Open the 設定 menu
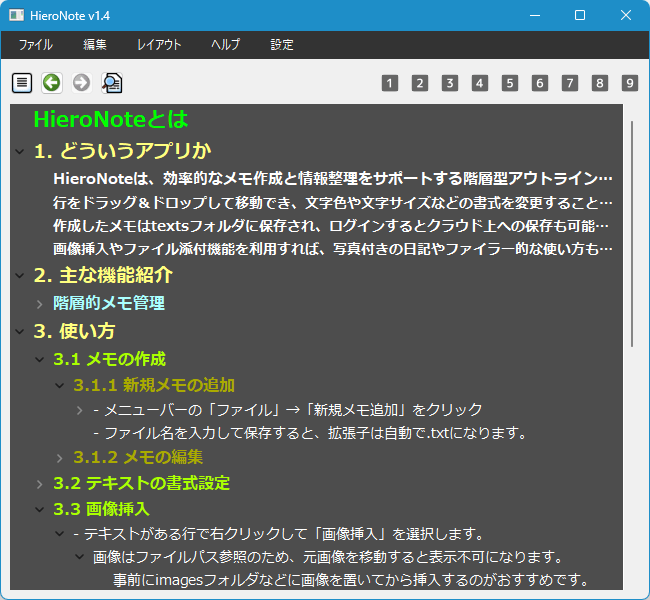This screenshot has height=600, width=650. [x=282, y=44]
